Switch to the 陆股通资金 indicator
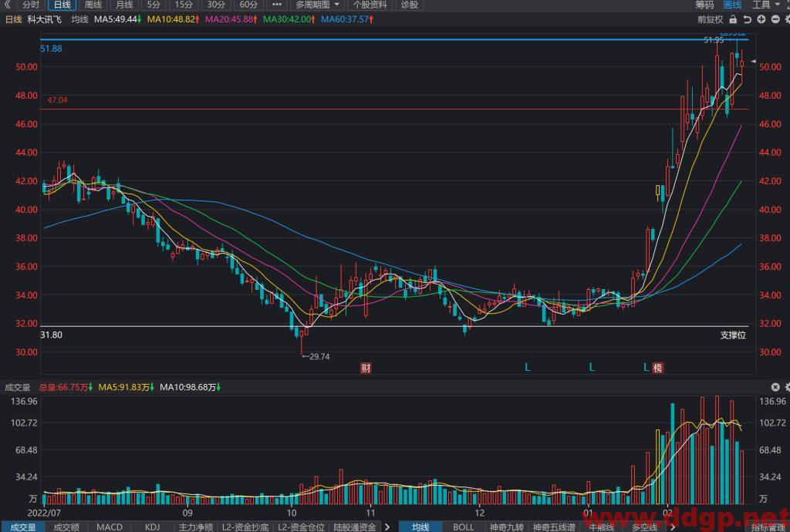Image resolution: width=790 pixels, height=532 pixels. 355,527
